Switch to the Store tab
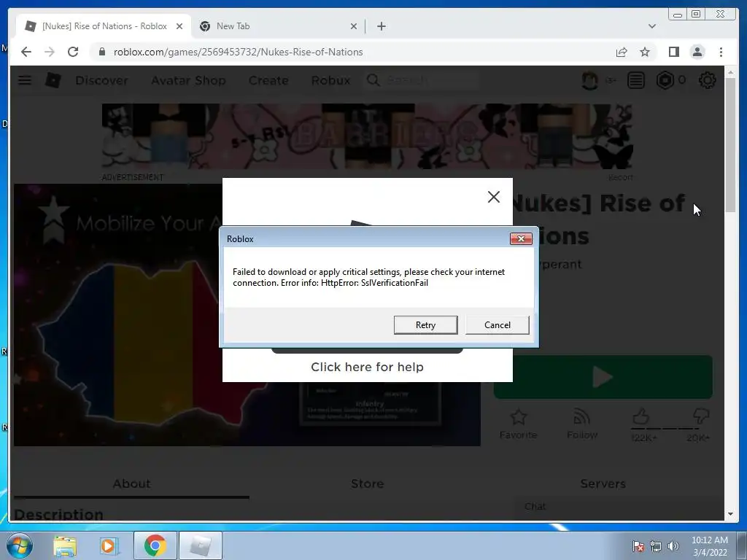 [368, 484]
